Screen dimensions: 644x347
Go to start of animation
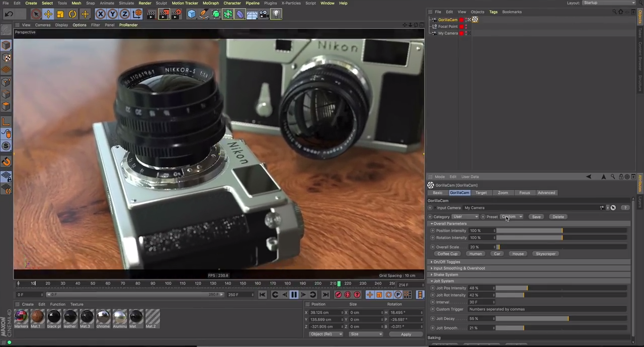point(262,295)
